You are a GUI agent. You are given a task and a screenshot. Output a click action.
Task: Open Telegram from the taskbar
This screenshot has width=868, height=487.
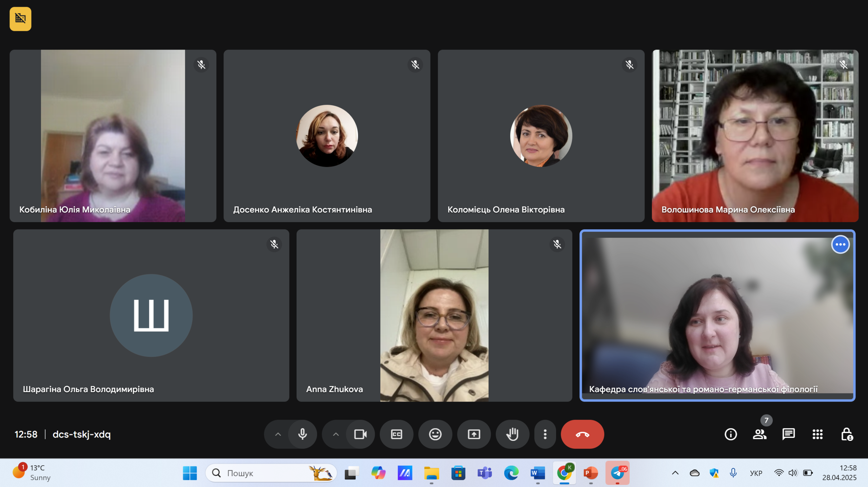click(617, 473)
